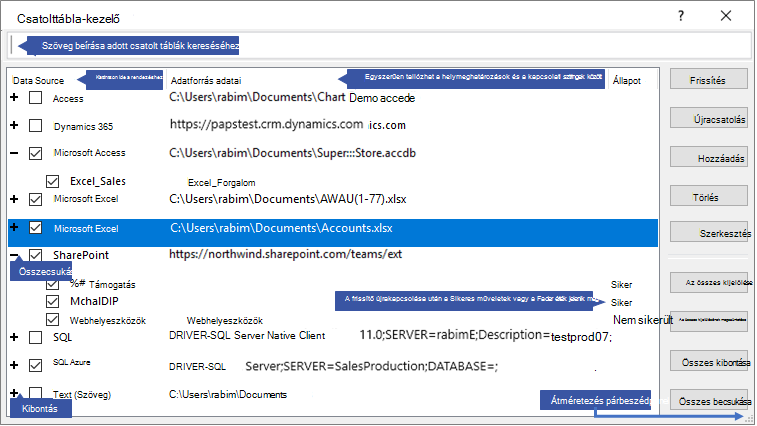
Task: Click the Állapot column header
Action: coord(627,81)
